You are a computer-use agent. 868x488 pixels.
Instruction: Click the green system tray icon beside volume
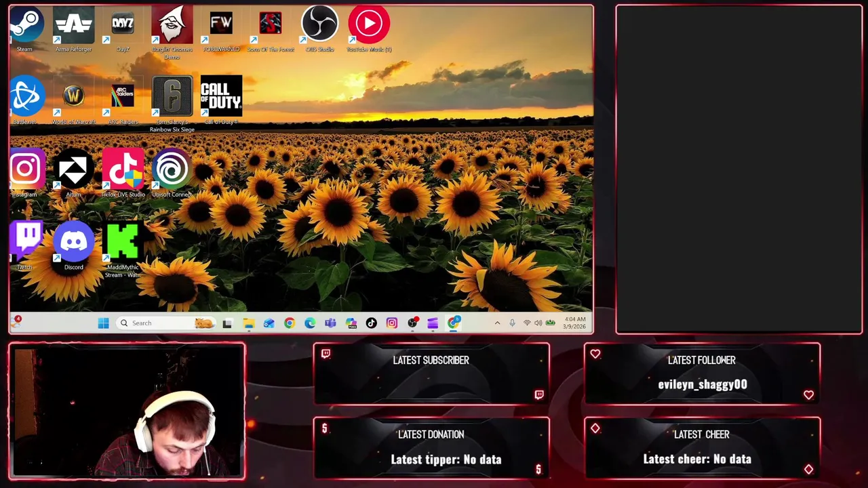[550, 323]
